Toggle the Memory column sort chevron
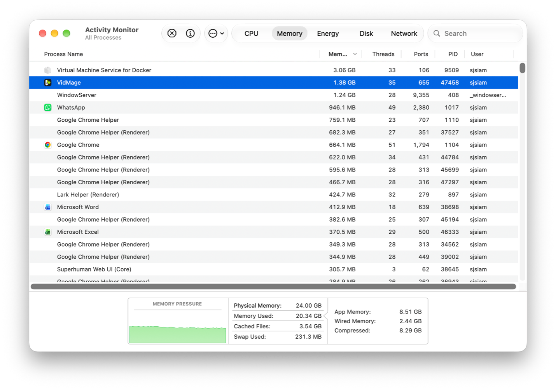 (x=355, y=54)
